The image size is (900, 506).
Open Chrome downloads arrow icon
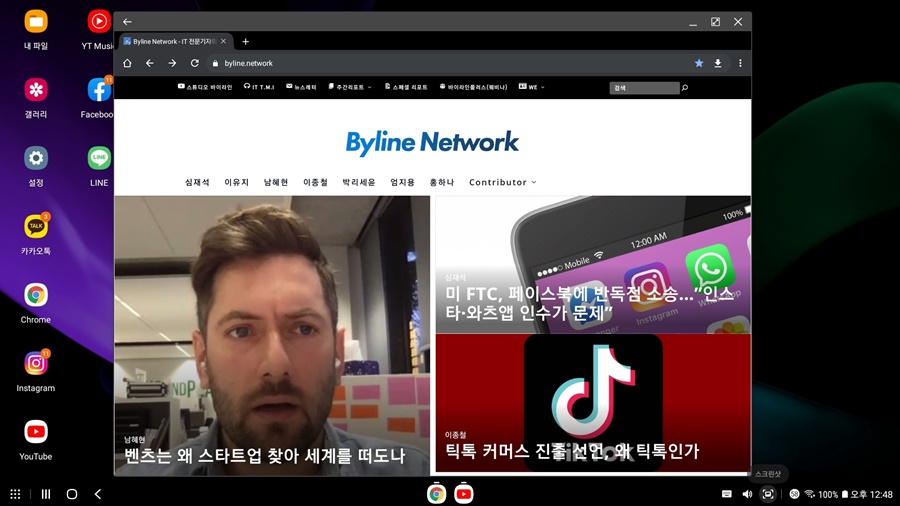tap(717, 63)
